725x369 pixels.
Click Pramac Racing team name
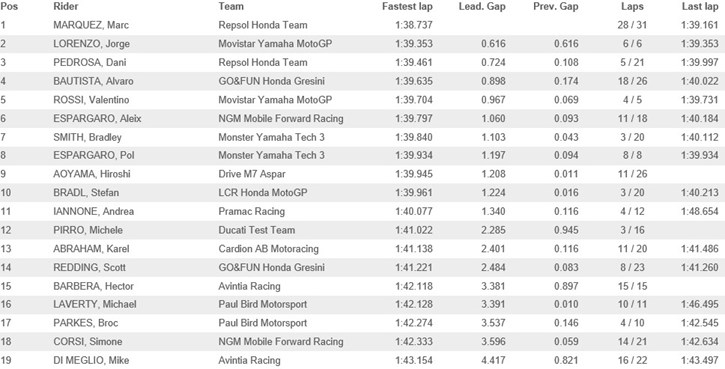(x=252, y=211)
